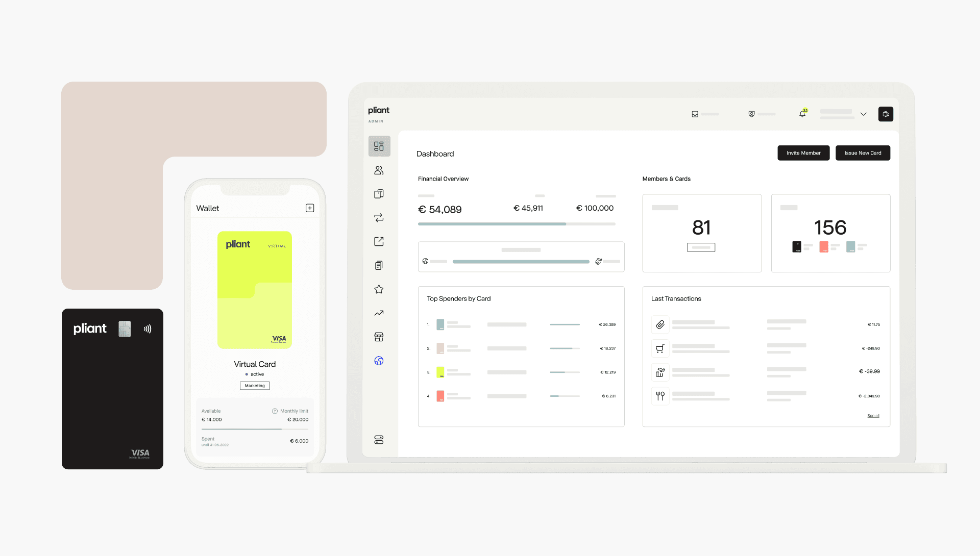980x556 pixels.
Task: Tap the Monthly limit help icon on phone
Action: [275, 411]
